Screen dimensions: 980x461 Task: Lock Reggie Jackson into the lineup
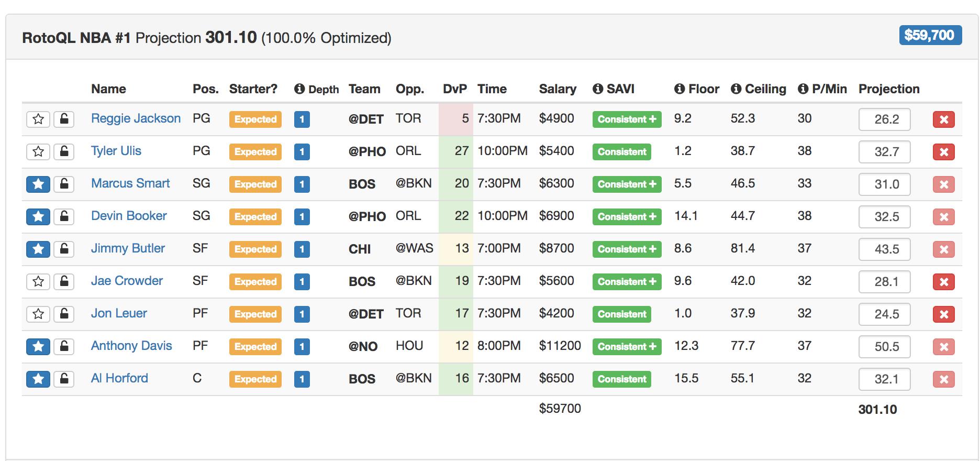tap(64, 119)
